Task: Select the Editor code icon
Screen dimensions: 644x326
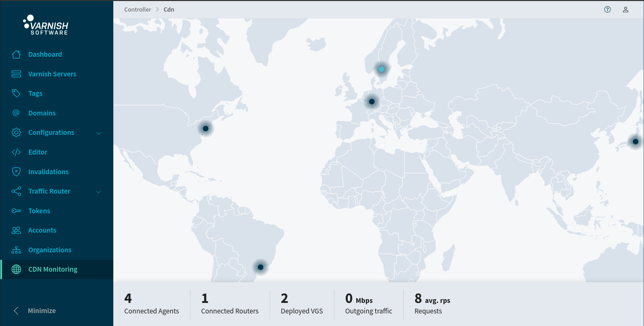Action: coord(16,152)
